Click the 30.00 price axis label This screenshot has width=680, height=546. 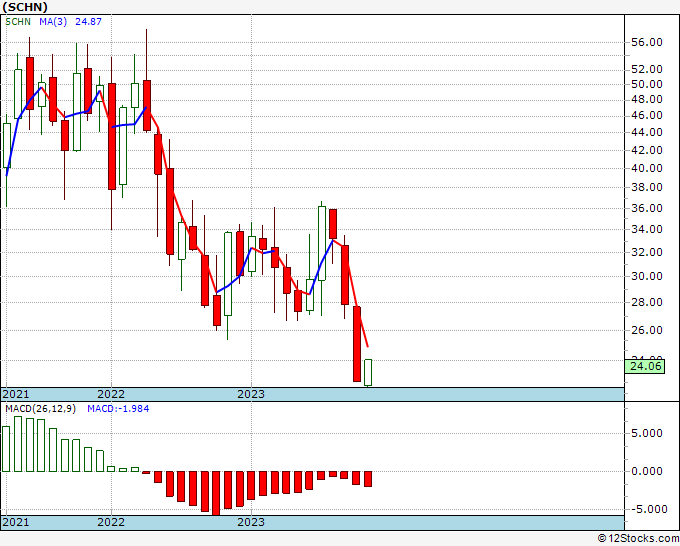647,276
